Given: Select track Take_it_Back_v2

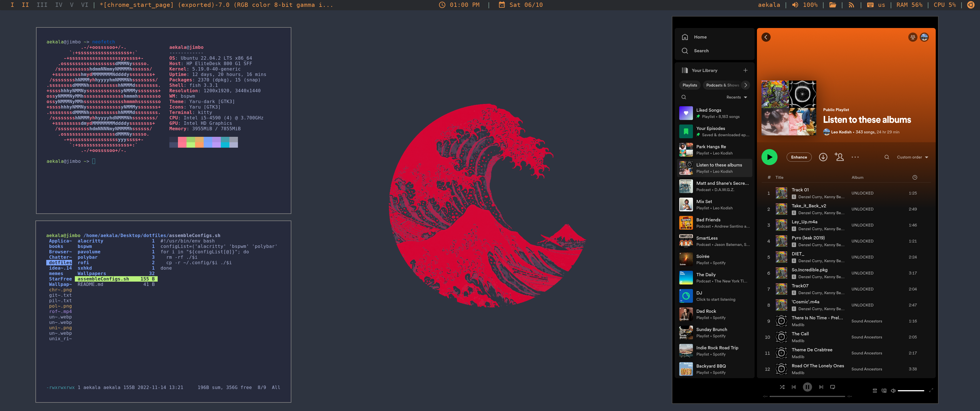Looking at the screenshot, I should click(x=845, y=209).
